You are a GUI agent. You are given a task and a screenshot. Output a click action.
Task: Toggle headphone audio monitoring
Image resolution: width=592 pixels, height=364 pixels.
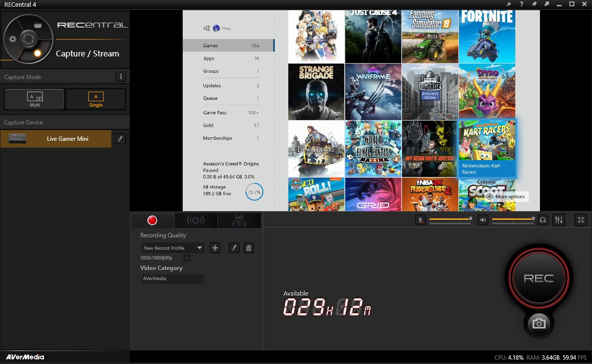(543, 220)
